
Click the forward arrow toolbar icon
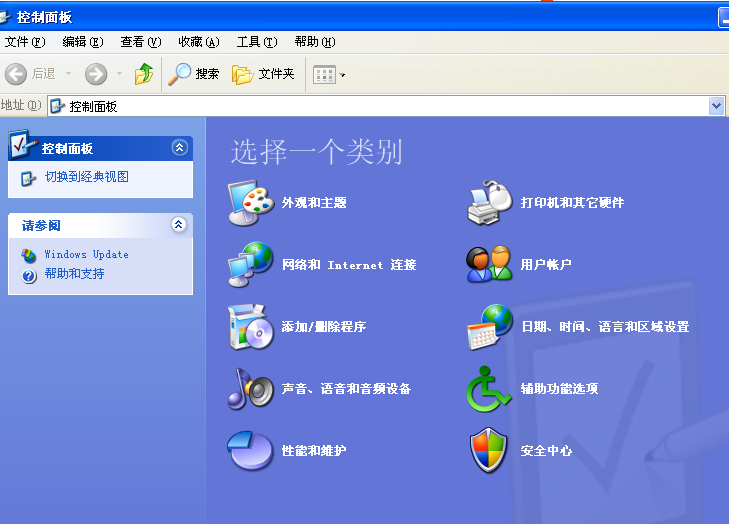tap(96, 74)
